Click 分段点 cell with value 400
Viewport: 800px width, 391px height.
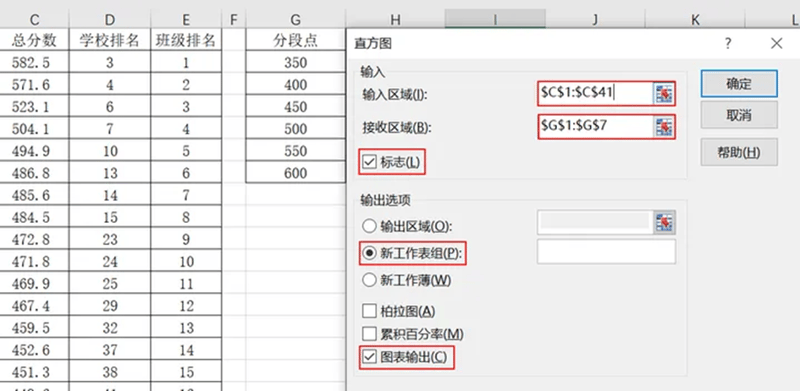coord(295,84)
